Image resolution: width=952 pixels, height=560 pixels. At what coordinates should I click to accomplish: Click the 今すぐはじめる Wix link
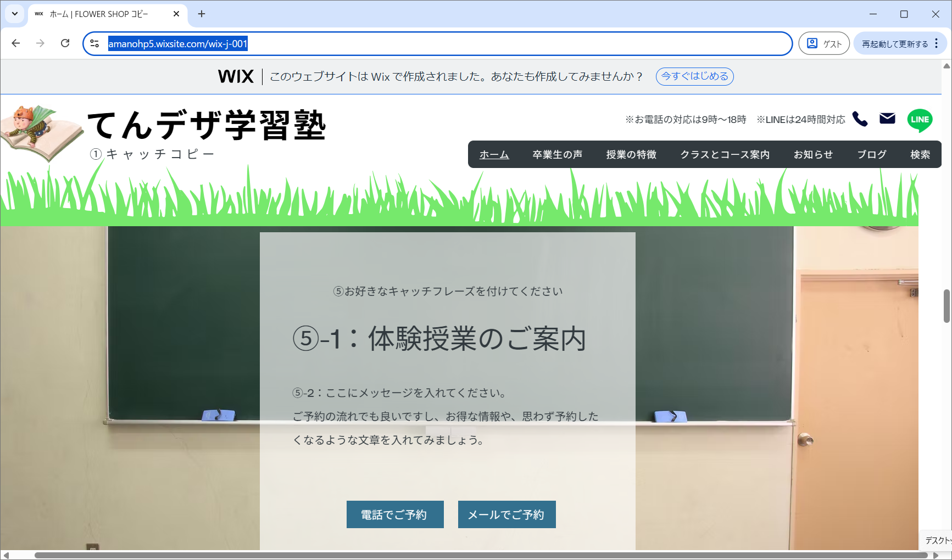click(694, 76)
